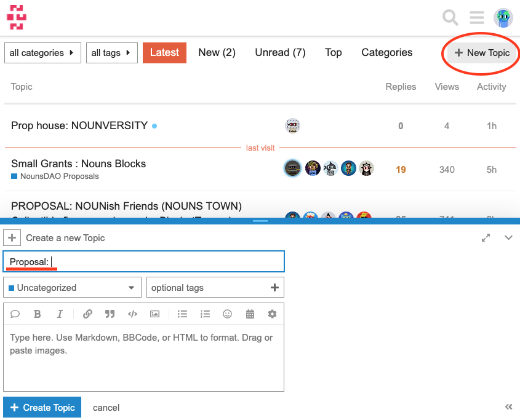
Task: Switch to the Top tab
Action: [x=334, y=52]
